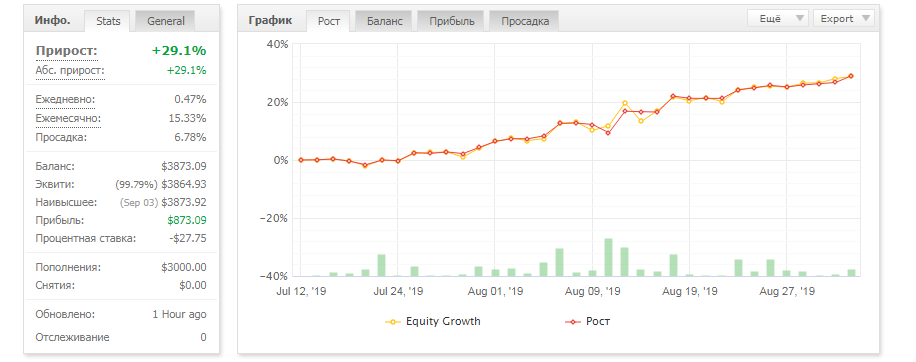Open the Export dropdown menu
This screenshot has width=916, height=362.
point(844,19)
